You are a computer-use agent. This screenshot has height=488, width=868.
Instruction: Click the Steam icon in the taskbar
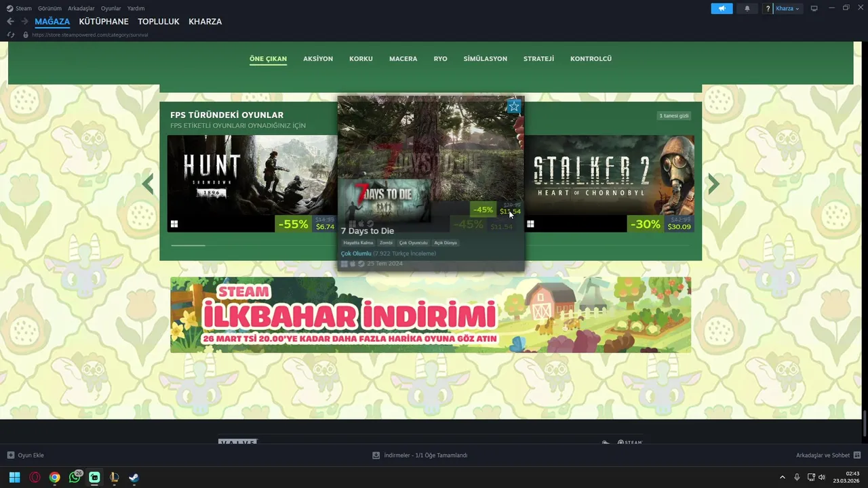(134, 477)
